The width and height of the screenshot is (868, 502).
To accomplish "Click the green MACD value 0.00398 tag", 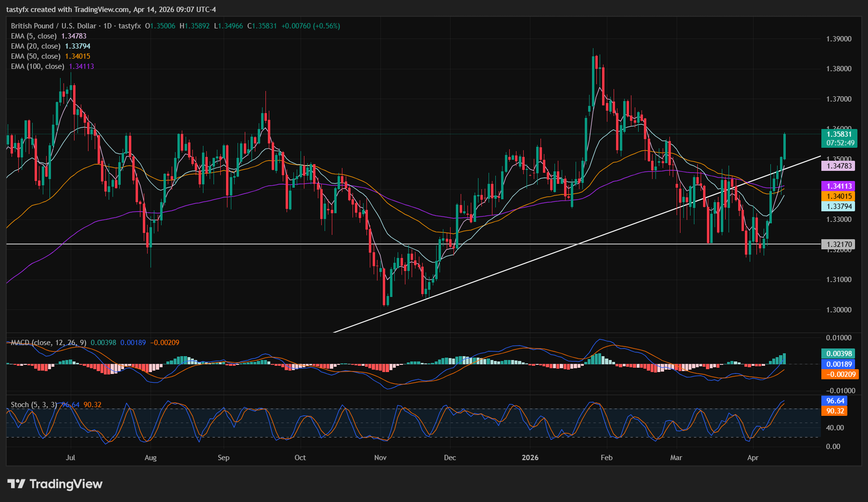I will click(839, 353).
